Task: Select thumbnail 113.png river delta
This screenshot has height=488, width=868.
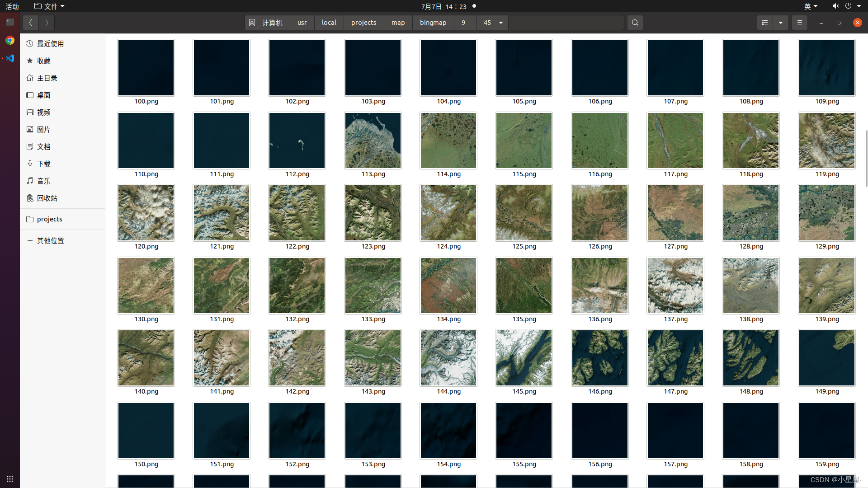Action: coord(373,141)
